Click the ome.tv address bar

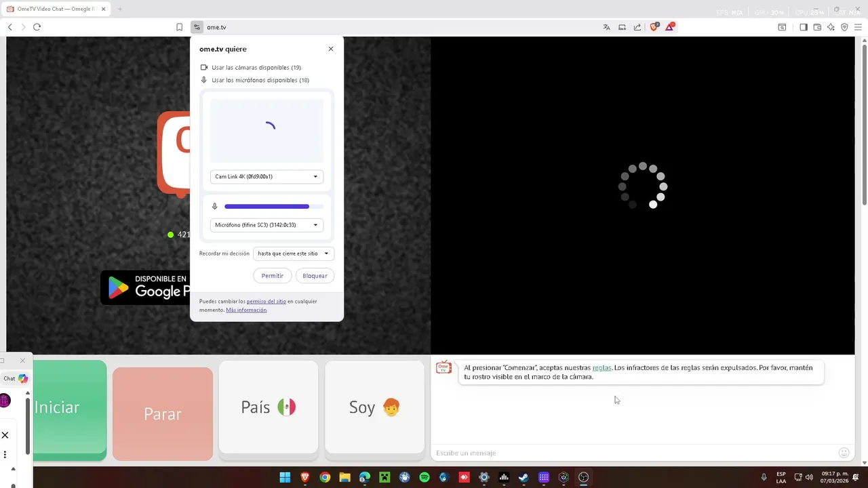coord(400,27)
